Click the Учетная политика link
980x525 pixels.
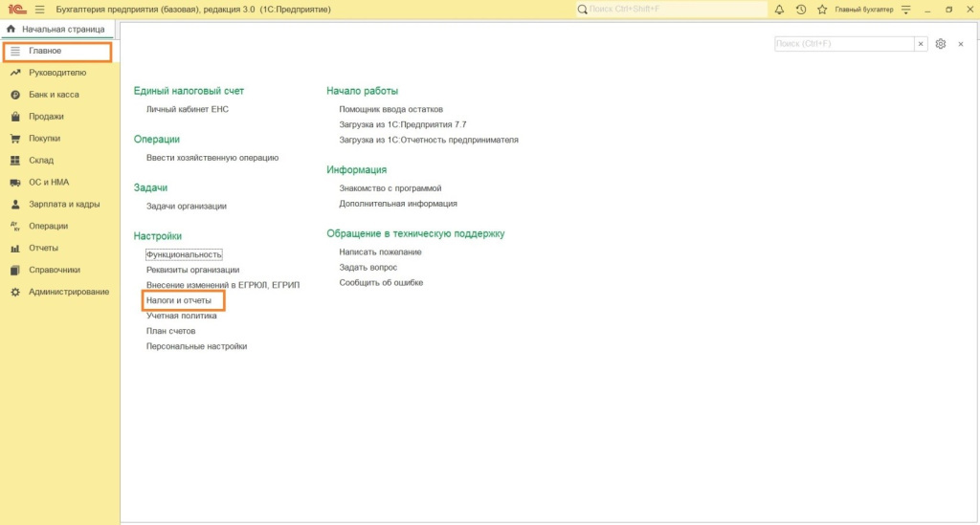182,316
